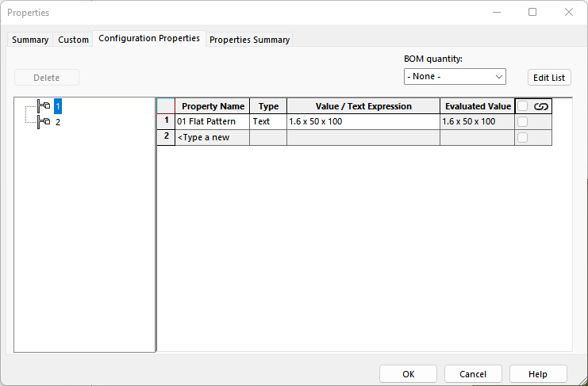Switch to the Summary tab
Viewport: 588px width, 386px height.
pyautogui.click(x=30, y=40)
